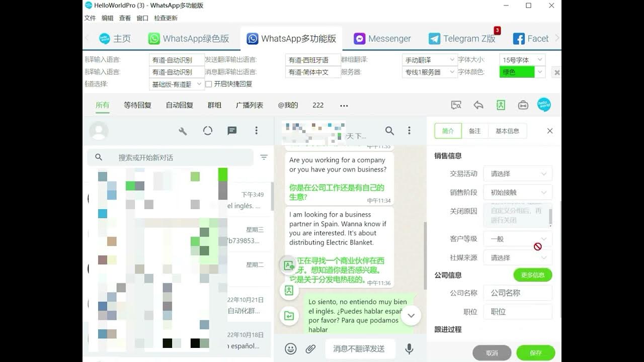Click the floating translate icon in chat
Screen dimensions: 644x362
289,265
